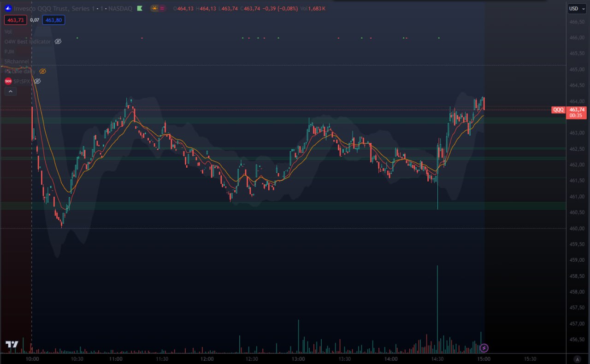Click the pink equals icon in header
590x364 pixels.
click(x=163, y=8)
